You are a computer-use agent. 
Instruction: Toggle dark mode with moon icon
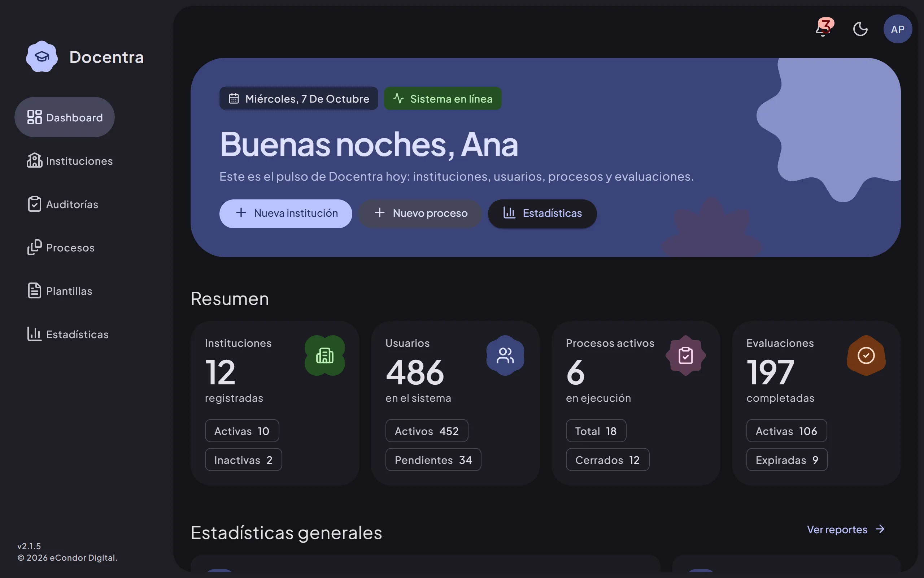pyautogui.click(x=860, y=29)
